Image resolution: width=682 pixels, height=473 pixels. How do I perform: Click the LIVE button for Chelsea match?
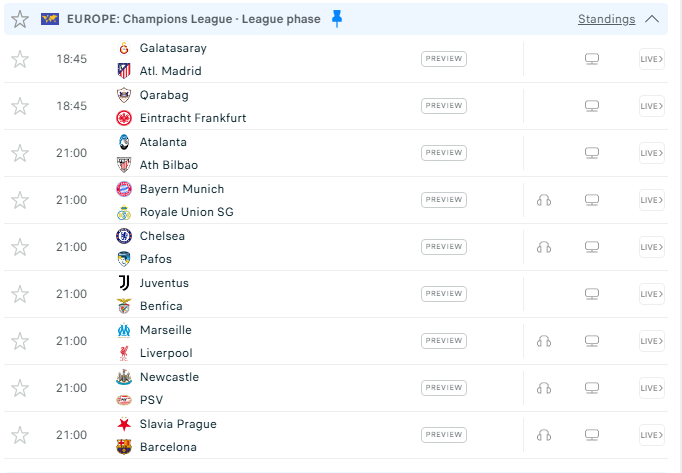click(x=651, y=247)
